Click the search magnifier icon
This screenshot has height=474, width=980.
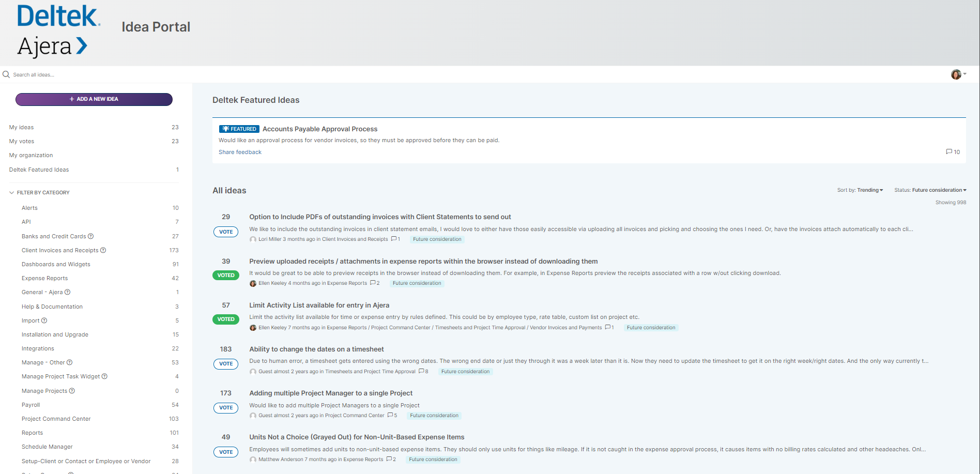(x=6, y=74)
